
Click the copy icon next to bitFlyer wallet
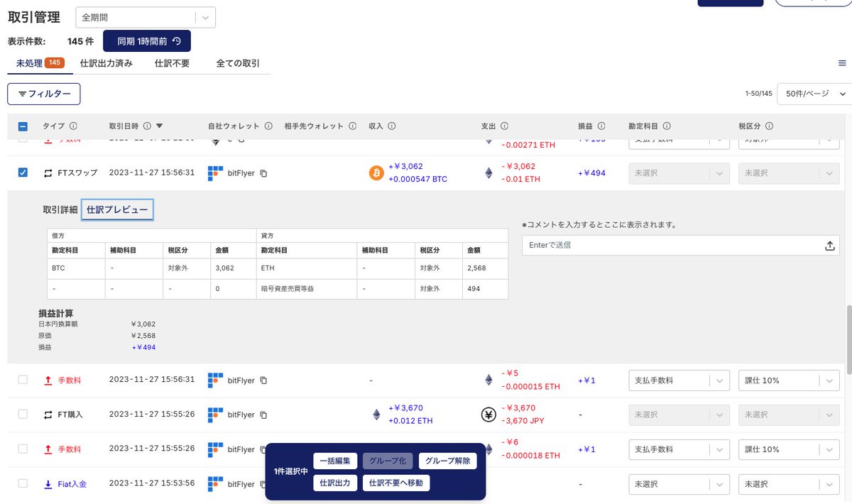click(x=263, y=173)
